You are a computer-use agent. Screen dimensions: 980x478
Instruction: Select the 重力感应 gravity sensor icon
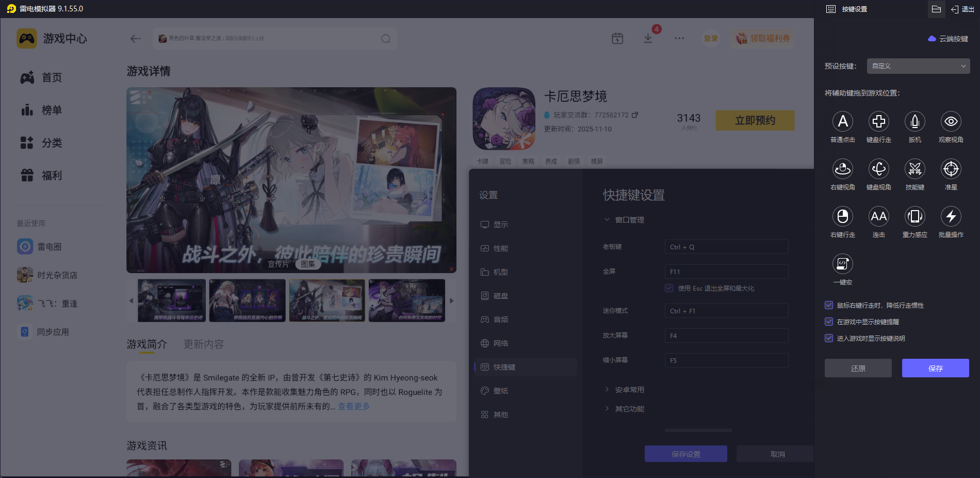tap(915, 216)
